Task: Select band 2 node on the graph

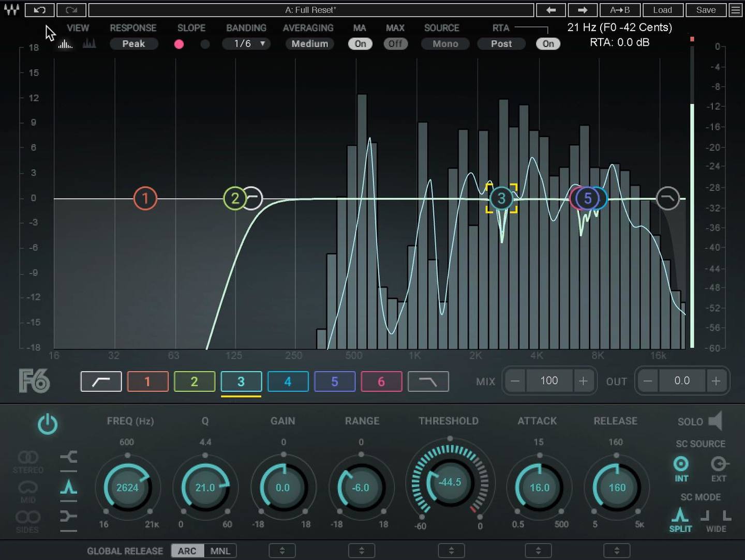Action: pos(235,198)
